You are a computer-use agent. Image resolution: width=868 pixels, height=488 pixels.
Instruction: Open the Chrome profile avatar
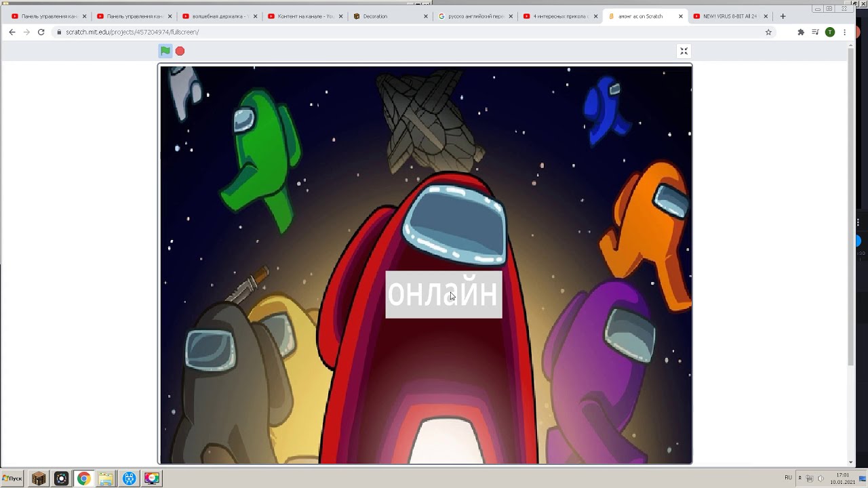pyautogui.click(x=829, y=32)
